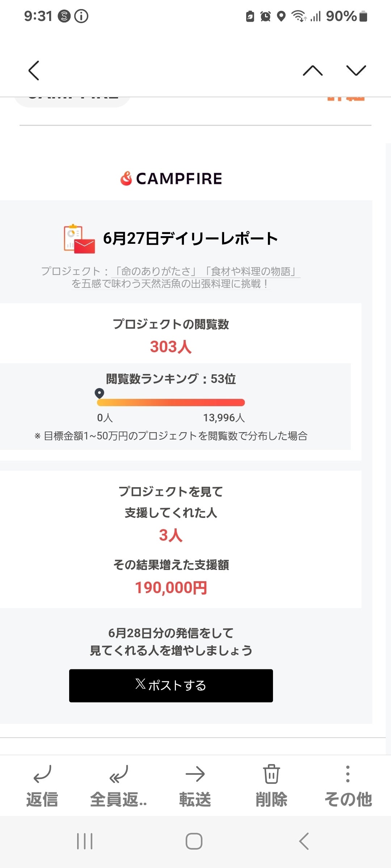
Task: Open Android recent apps button
Action: coord(85,841)
